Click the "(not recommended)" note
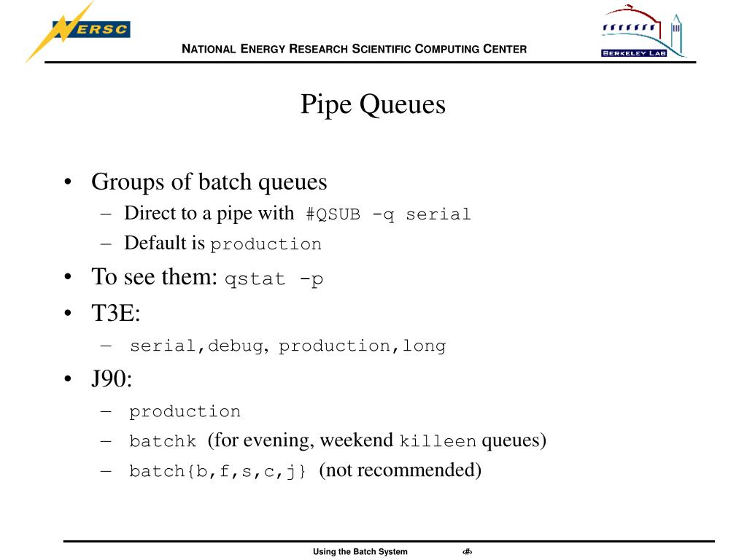 pyautogui.click(x=400, y=470)
